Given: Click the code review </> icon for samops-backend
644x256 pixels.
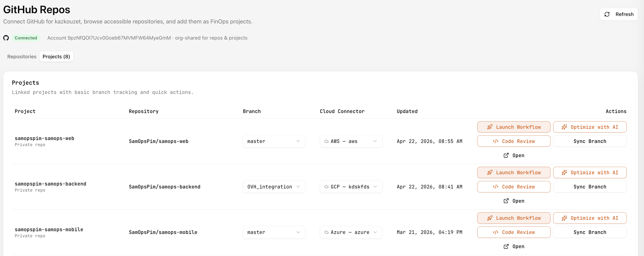Looking at the screenshot, I should (x=496, y=187).
